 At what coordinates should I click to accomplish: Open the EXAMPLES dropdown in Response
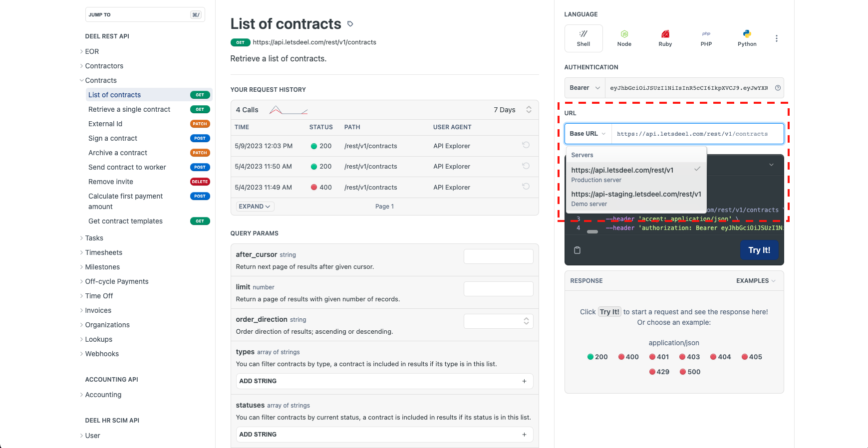[756, 281]
